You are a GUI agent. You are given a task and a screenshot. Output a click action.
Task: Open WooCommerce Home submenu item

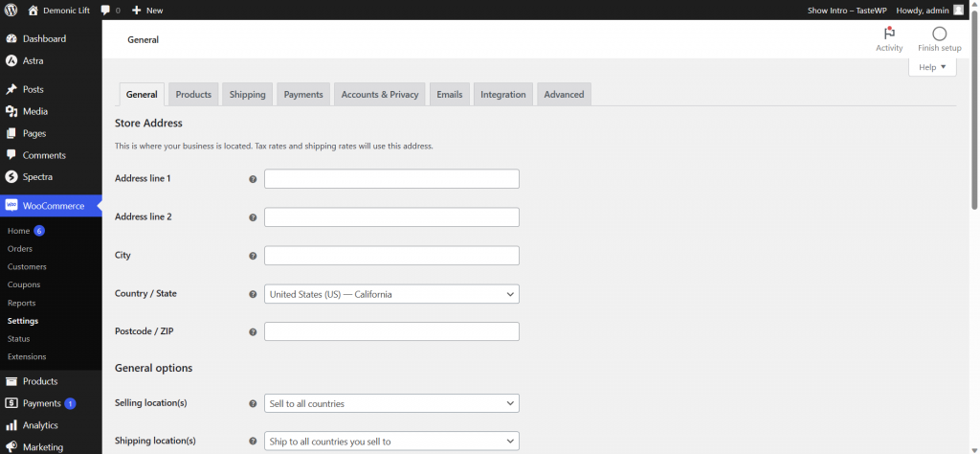19,231
